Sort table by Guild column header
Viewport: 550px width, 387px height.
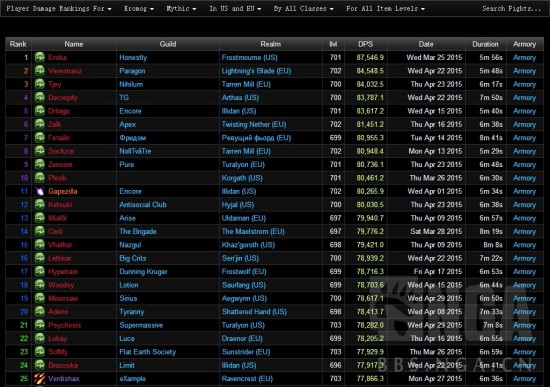(x=168, y=44)
